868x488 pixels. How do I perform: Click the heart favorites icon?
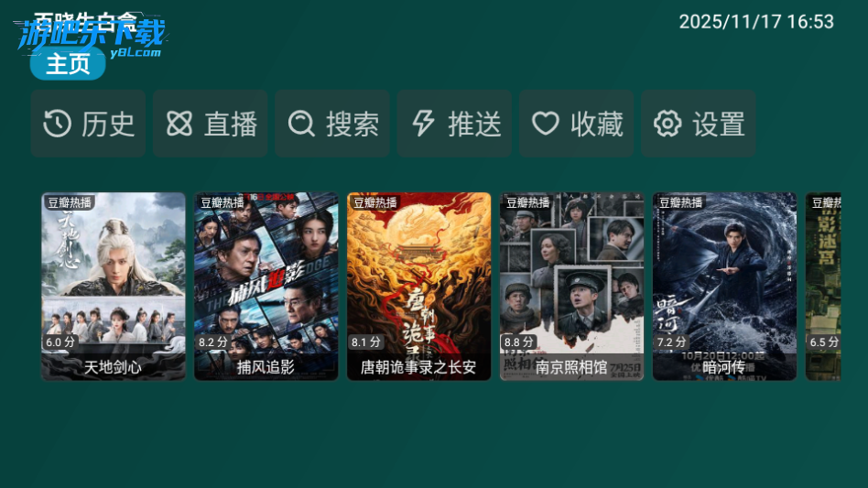546,124
